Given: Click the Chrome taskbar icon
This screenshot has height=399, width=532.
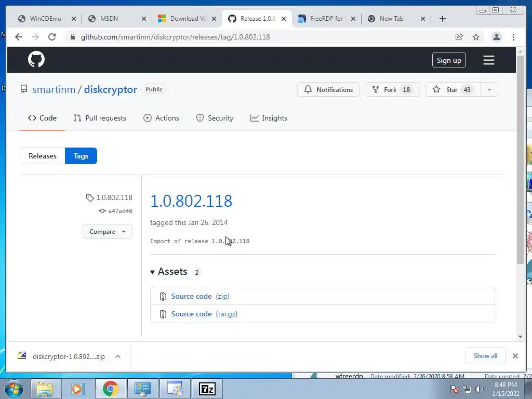Looking at the screenshot, I should (110, 389).
